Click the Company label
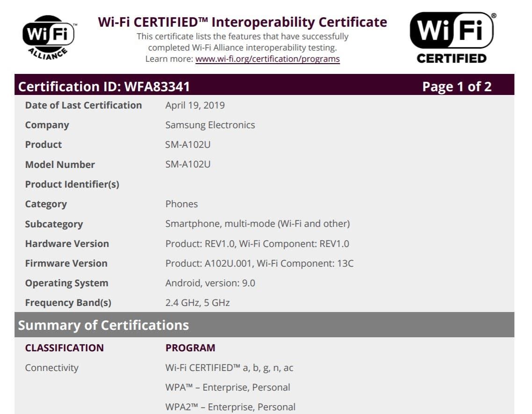This screenshot has width=532, height=414. (47, 125)
